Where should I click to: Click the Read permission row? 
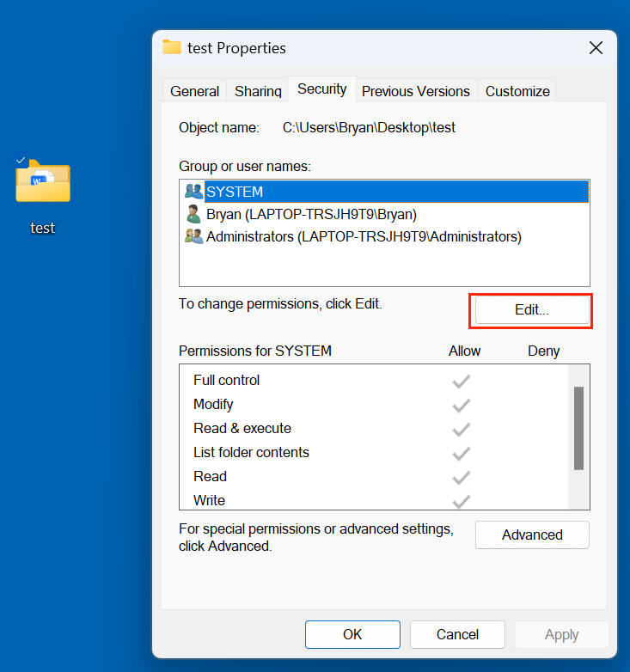pyautogui.click(x=374, y=476)
